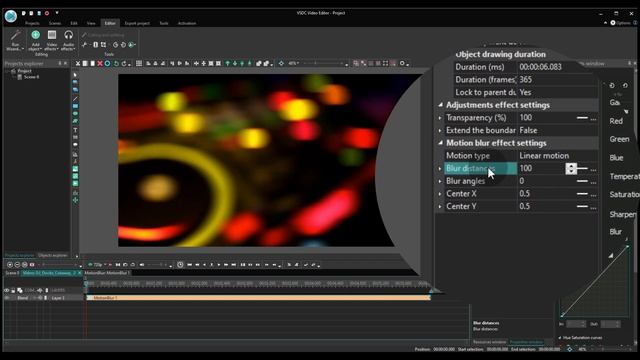640x360 pixels.
Task: Click the preview zoom slider in toolbar
Action: tap(323, 64)
